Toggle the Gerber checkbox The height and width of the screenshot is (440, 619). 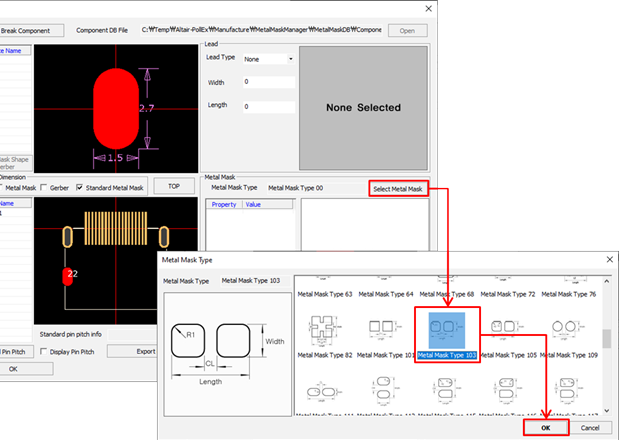(43, 187)
